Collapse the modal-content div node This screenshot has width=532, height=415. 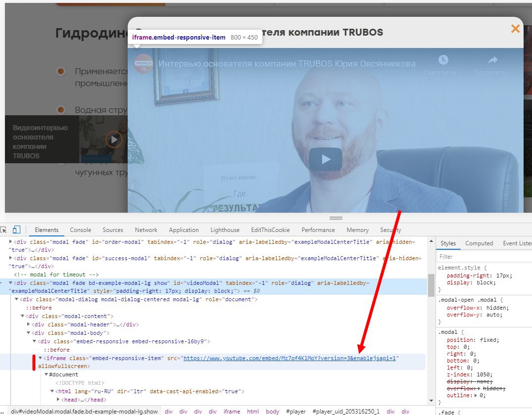pos(22,316)
